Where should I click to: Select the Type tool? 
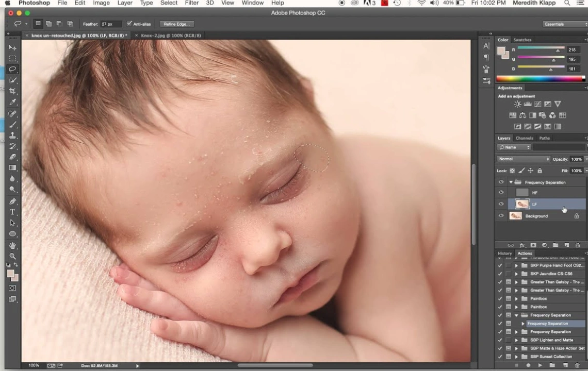tap(13, 212)
